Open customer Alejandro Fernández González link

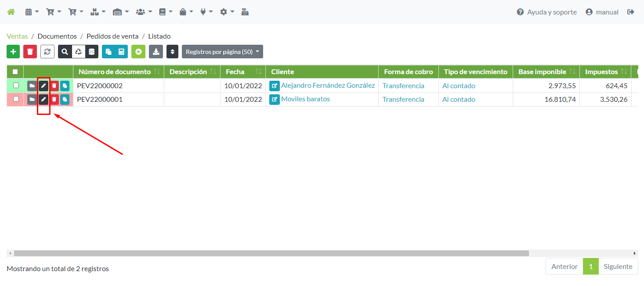pos(328,86)
